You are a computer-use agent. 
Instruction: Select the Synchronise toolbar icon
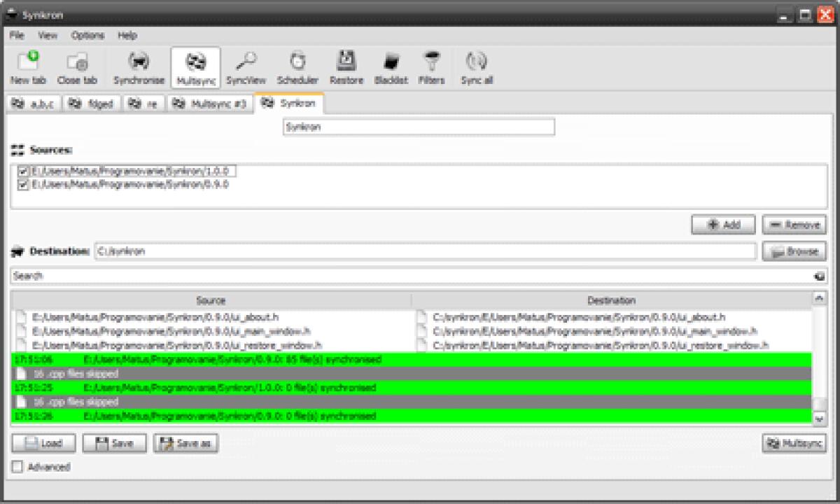tap(139, 68)
